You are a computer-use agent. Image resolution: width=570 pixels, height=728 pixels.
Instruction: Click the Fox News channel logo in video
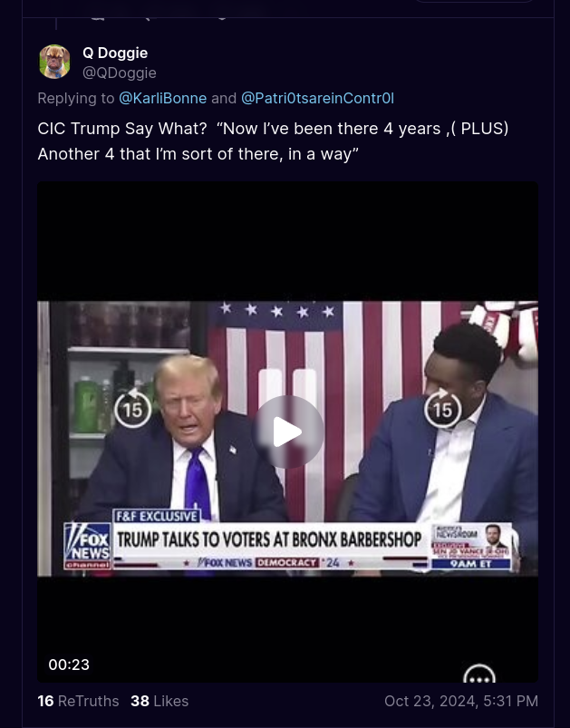88,546
